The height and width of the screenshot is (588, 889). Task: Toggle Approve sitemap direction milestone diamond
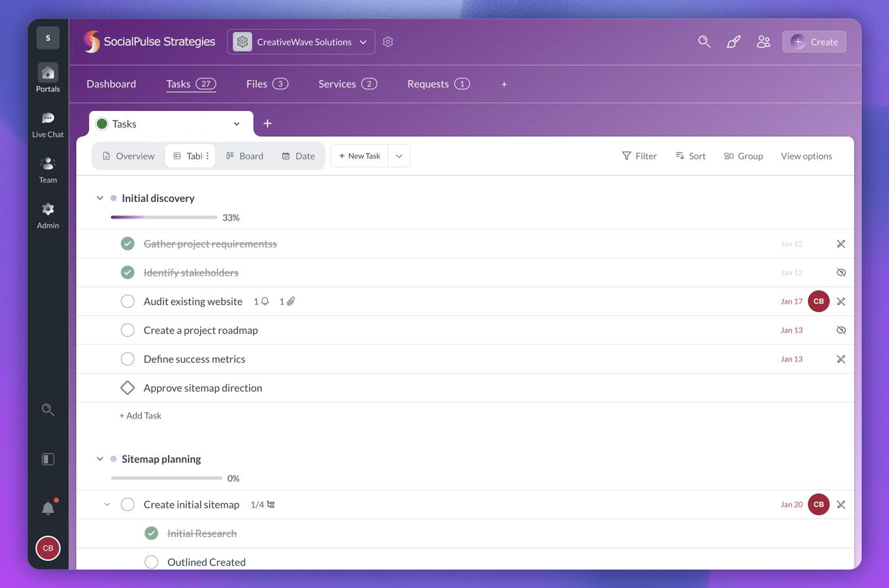coord(128,388)
